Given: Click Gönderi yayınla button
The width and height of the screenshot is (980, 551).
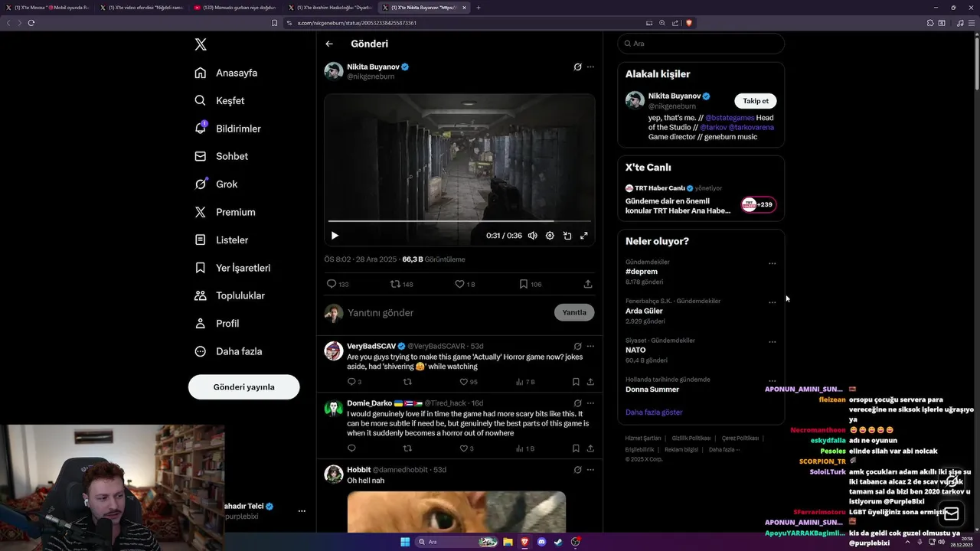Looking at the screenshot, I should point(243,386).
